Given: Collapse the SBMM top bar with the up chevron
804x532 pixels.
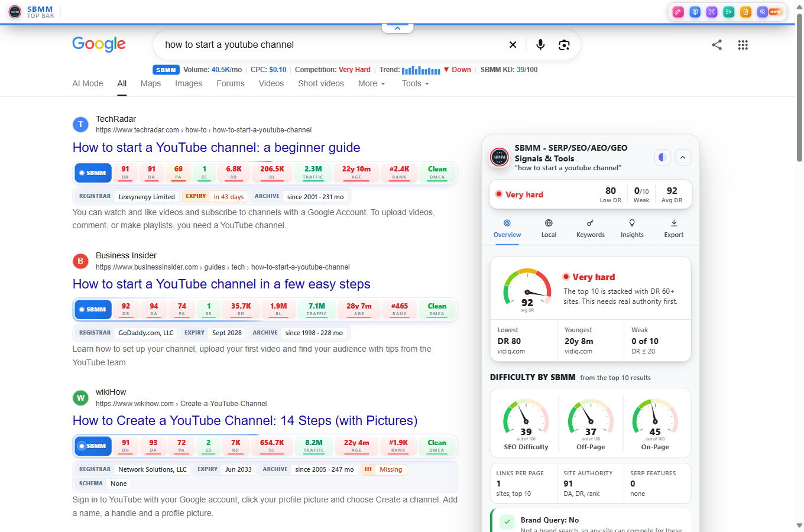Looking at the screenshot, I should 397,28.
